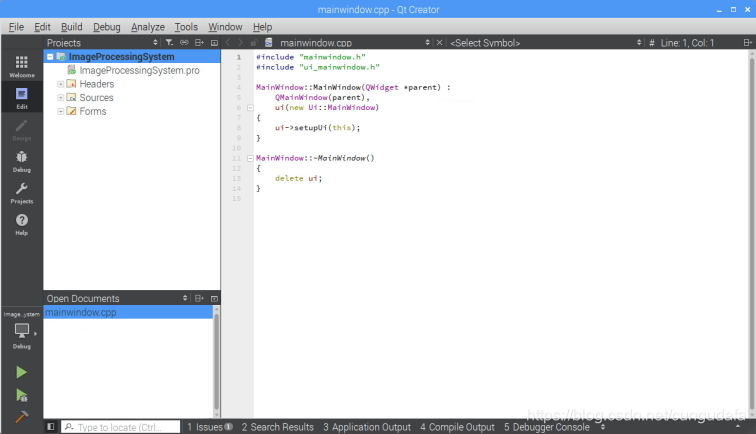
Task: Click the Line 1, Col 1 indicator
Action: (x=687, y=42)
